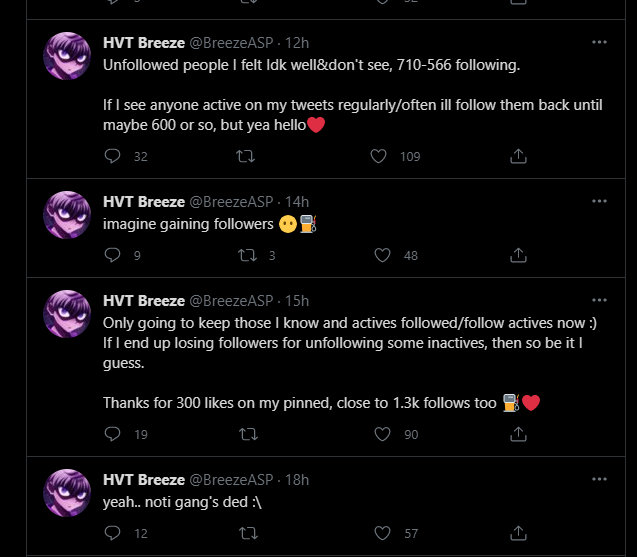This screenshot has height=557, width=637.
Task: Retweet the 'noti gang's ded' tweet
Action: (x=245, y=533)
